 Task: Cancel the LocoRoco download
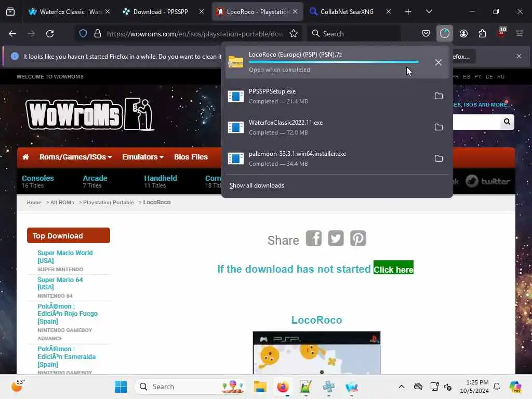[x=438, y=62]
